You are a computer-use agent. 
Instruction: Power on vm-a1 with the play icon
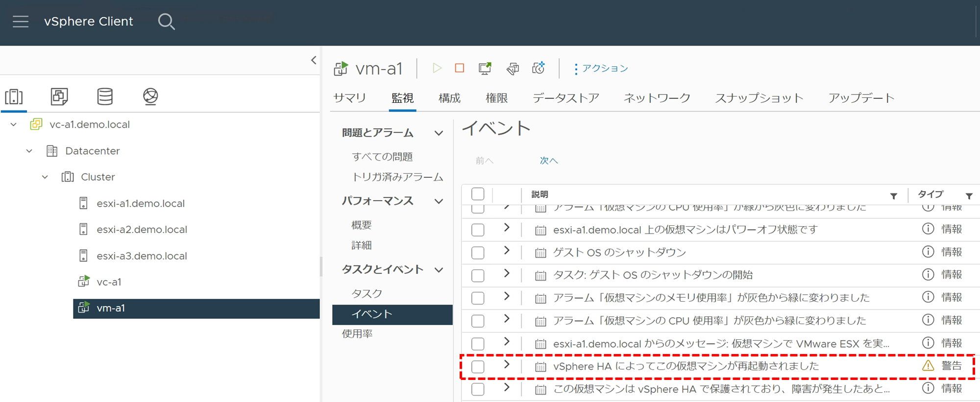437,68
